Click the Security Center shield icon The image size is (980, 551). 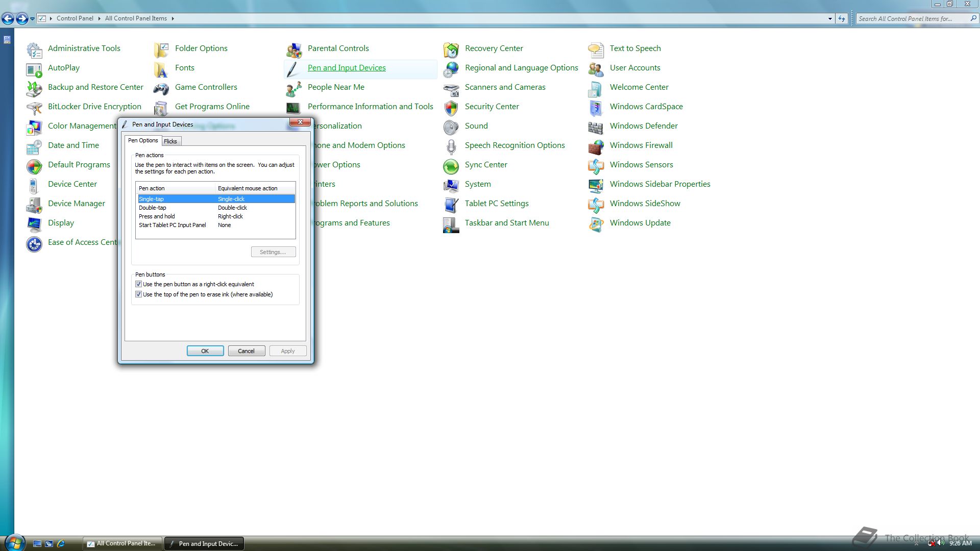[x=451, y=108]
